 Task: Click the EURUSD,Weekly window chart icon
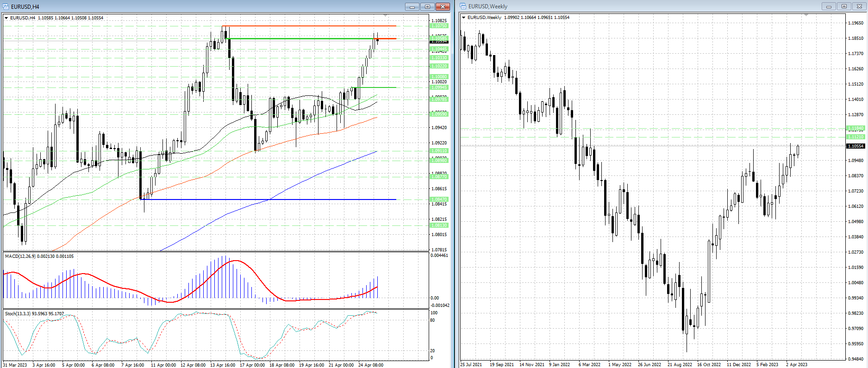tap(463, 6)
